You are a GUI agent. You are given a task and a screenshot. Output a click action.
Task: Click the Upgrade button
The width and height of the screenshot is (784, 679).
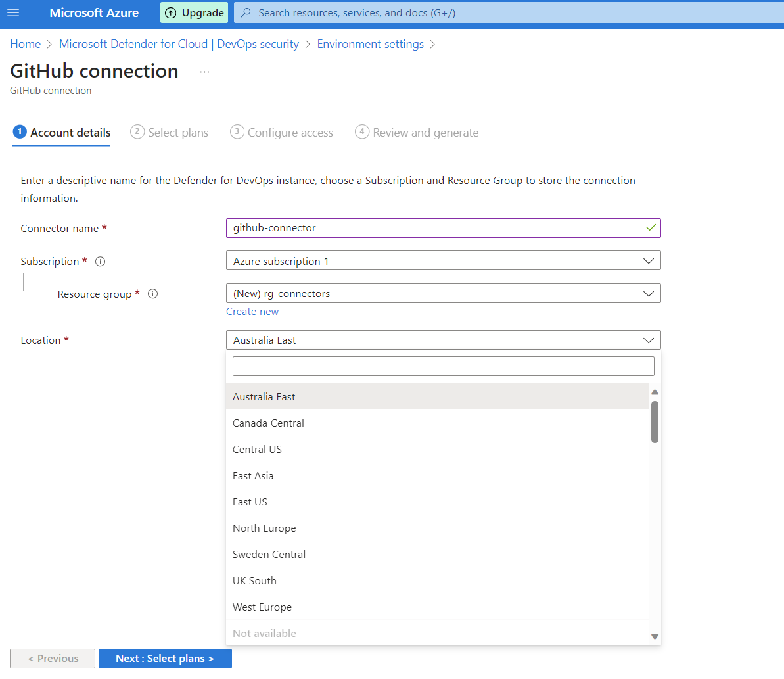(194, 13)
